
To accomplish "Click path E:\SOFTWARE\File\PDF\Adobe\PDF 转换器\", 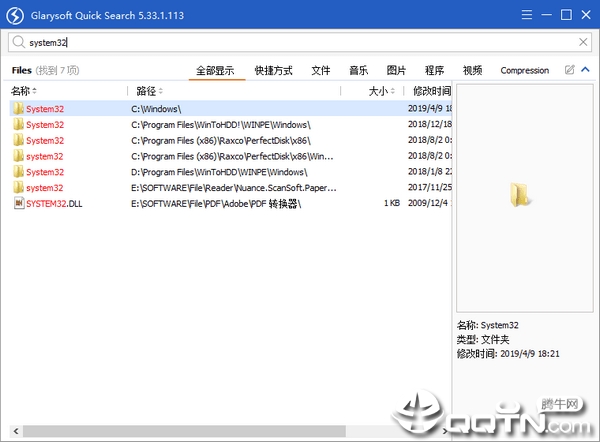I will coord(216,204).
